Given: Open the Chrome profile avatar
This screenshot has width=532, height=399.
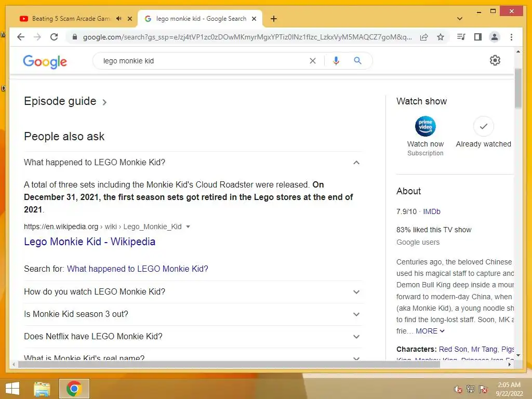Looking at the screenshot, I should [495, 37].
